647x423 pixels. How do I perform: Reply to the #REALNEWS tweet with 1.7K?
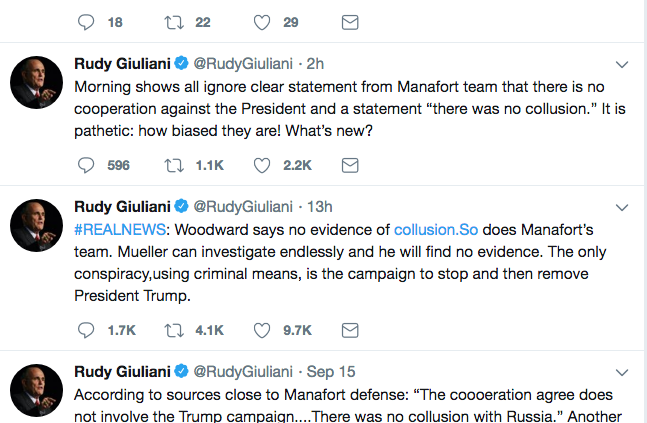point(86,330)
